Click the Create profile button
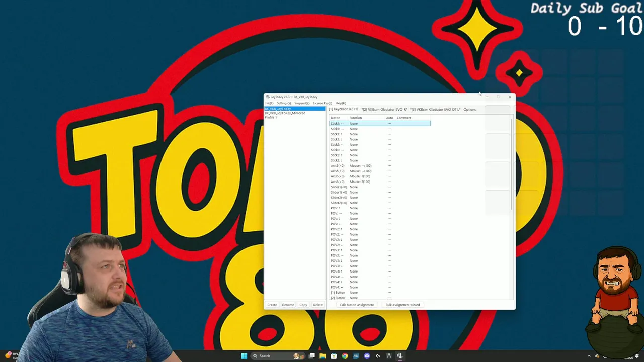 (x=272, y=305)
